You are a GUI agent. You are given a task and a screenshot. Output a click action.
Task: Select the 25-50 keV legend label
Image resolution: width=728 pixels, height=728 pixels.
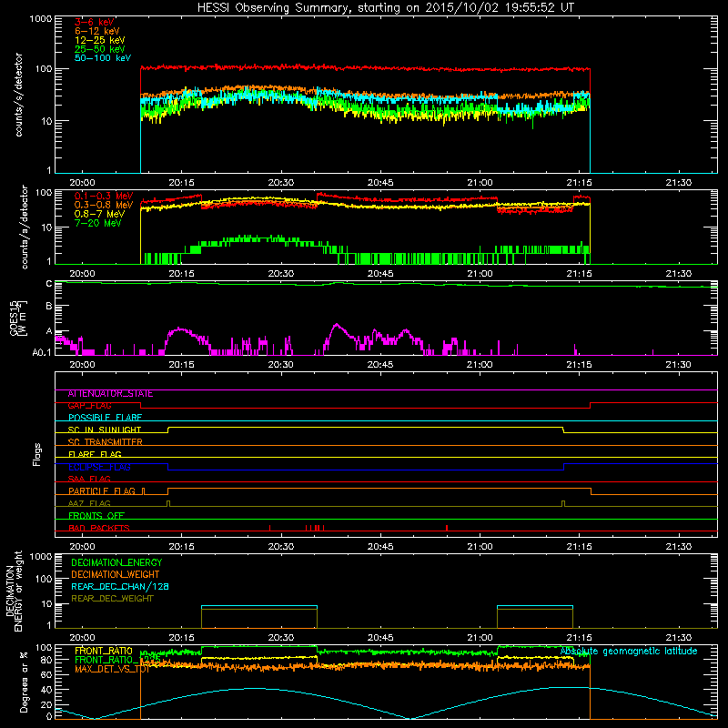pos(100,49)
